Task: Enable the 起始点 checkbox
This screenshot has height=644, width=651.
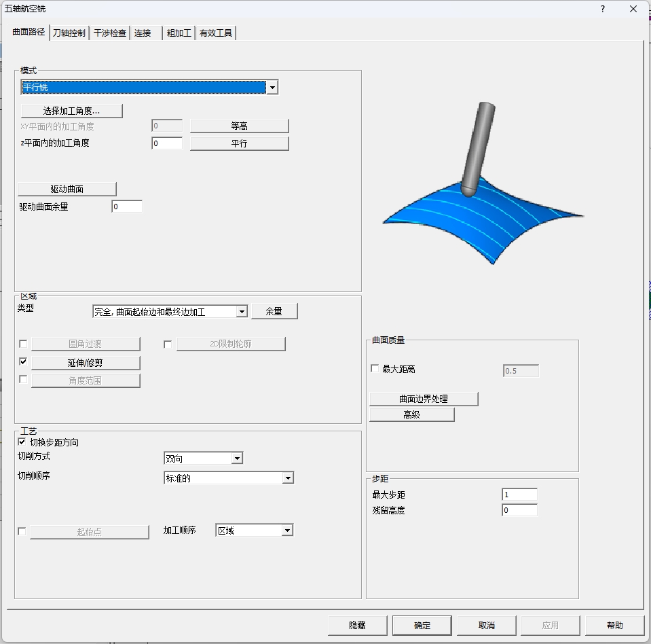Action: click(x=22, y=531)
